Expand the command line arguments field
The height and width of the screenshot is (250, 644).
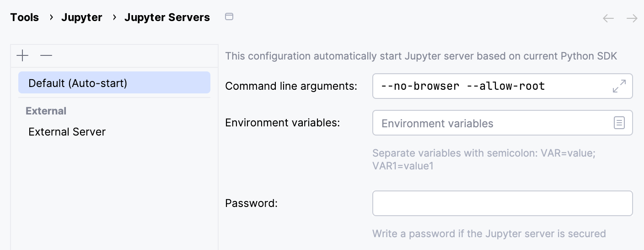point(619,86)
